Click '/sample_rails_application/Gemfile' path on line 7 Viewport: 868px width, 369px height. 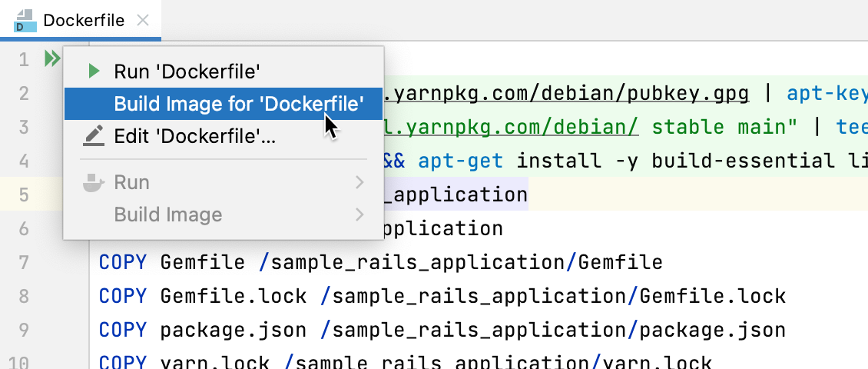pos(461,262)
